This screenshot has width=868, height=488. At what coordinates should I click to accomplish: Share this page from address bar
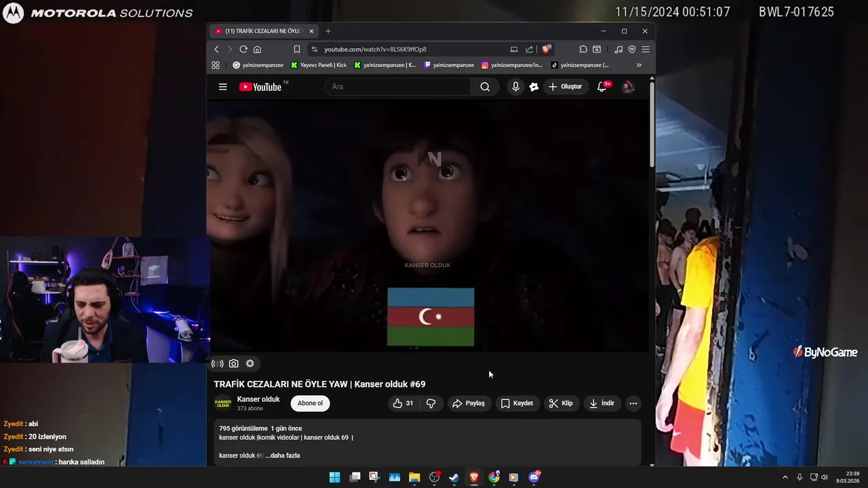pos(530,49)
